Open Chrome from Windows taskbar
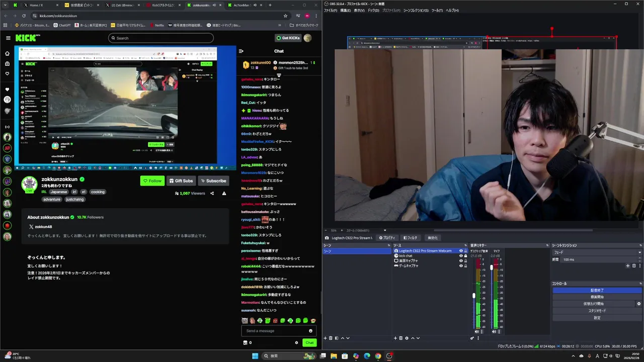644x362 pixels. point(378,356)
